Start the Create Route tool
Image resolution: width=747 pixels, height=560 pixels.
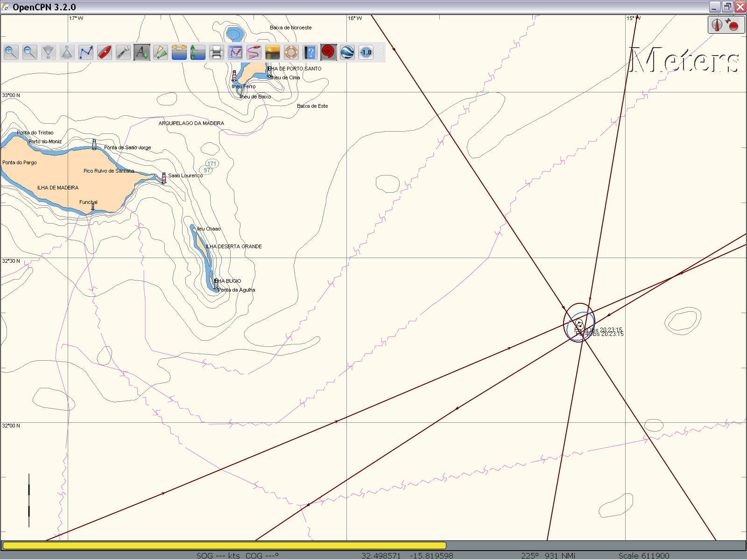tap(86, 52)
